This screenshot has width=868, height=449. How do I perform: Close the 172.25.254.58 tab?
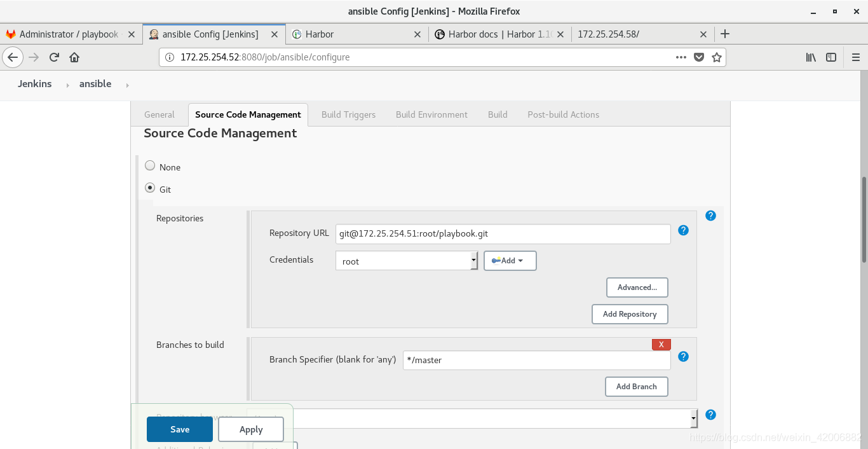[703, 34]
